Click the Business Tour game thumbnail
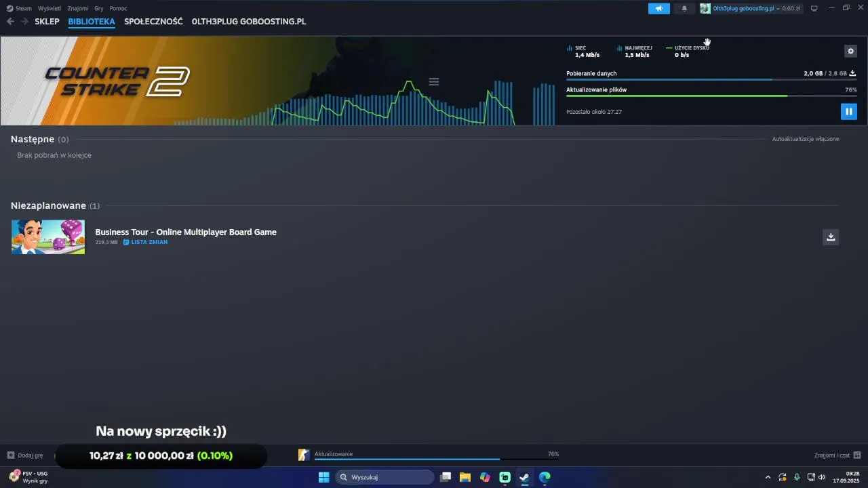The image size is (868, 488). point(48,237)
